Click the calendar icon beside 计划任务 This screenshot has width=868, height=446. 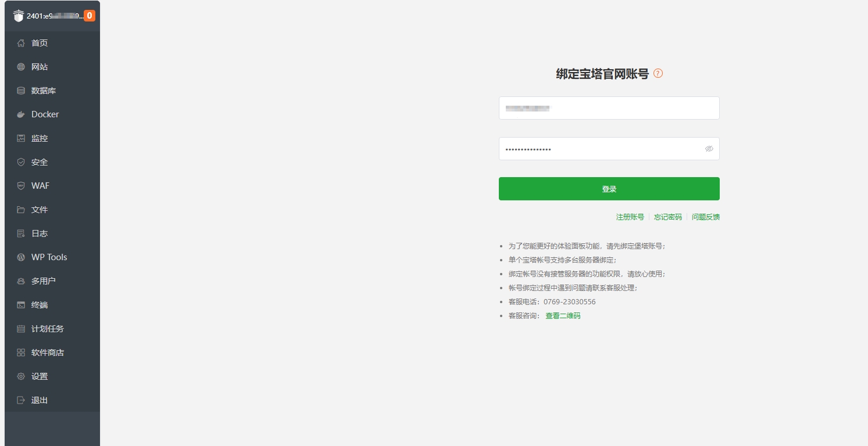point(21,329)
